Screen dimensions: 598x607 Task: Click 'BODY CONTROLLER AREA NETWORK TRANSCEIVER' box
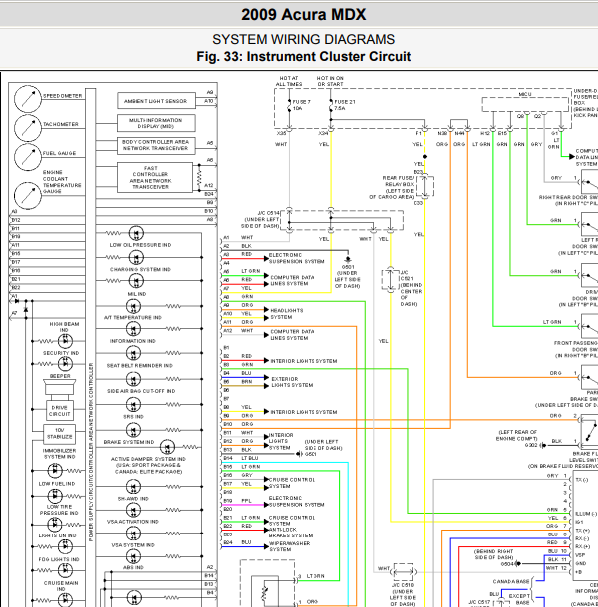156,145
